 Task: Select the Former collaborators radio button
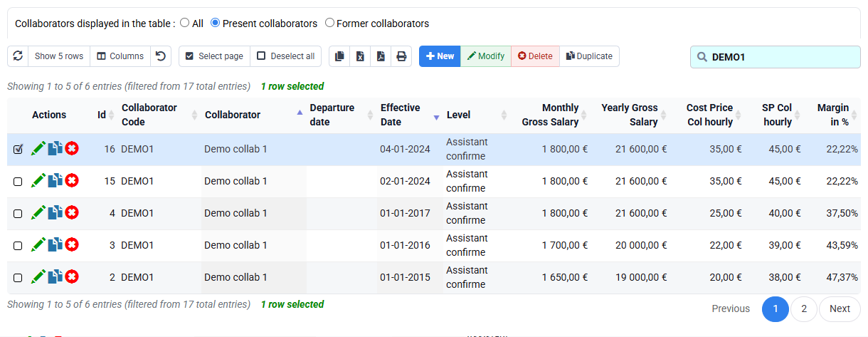click(x=329, y=23)
